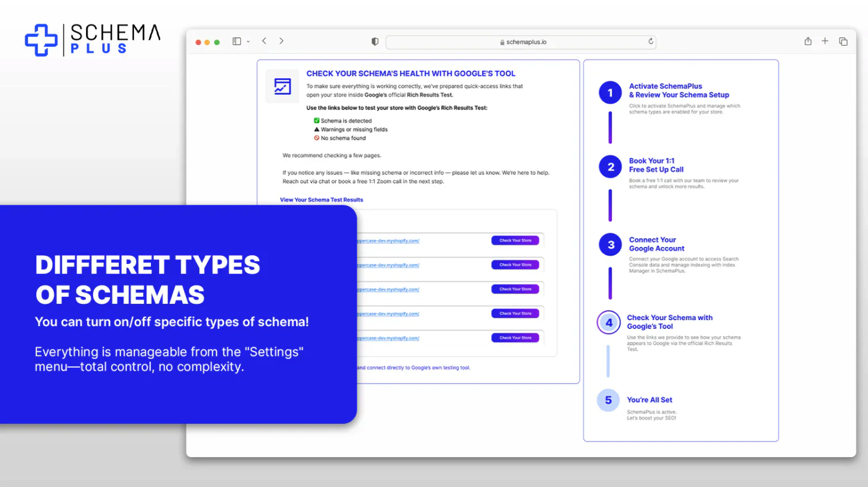868x487 pixels.
Task: Click Book Your 1:1 Free Set Up Call title
Action: pos(656,165)
